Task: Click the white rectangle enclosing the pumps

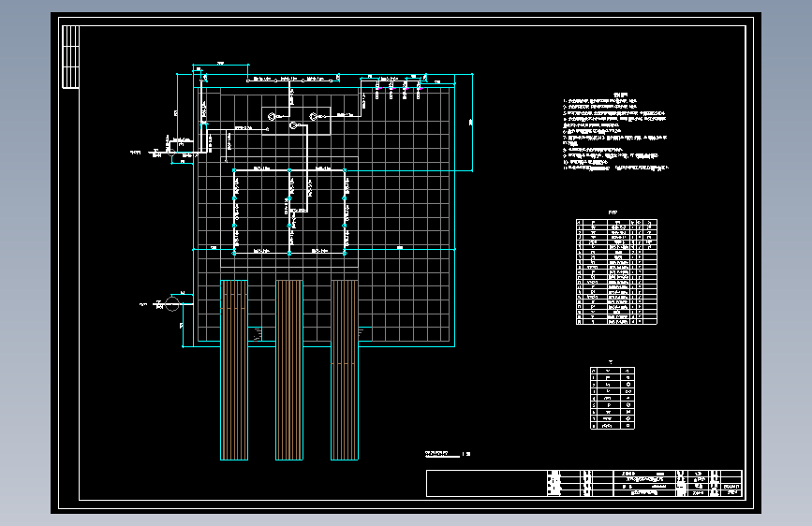Action: pyautogui.click(x=296, y=121)
